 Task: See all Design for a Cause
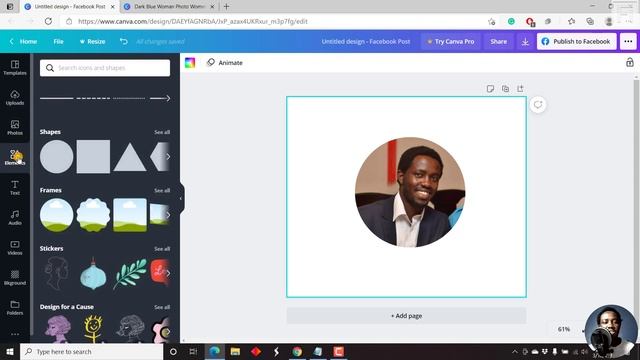pos(162,307)
